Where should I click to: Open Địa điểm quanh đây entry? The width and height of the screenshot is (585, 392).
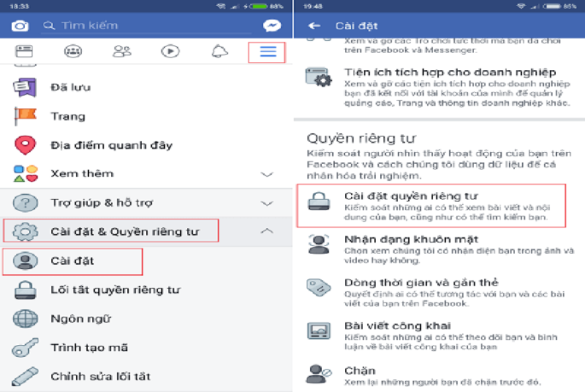point(112,145)
